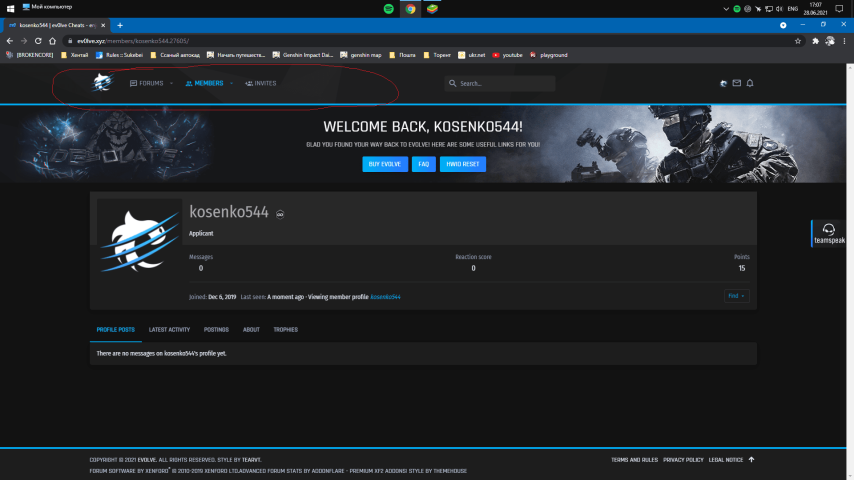Expand the Find dropdown on profile

pyautogui.click(x=736, y=296)
